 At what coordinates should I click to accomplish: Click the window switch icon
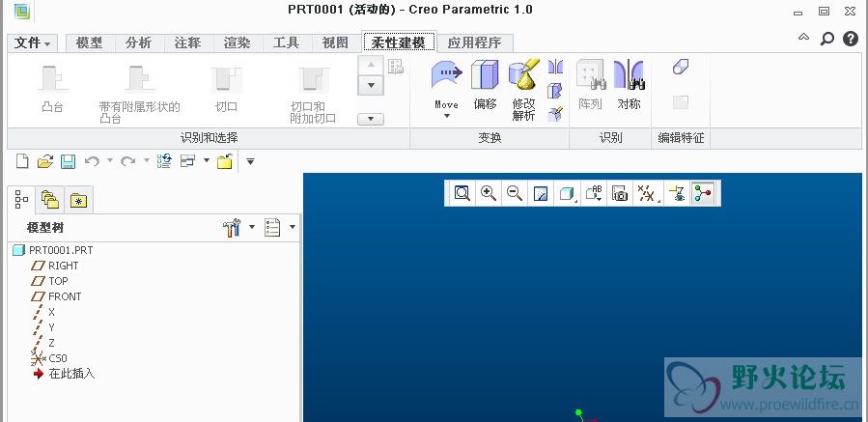[188, 161]
